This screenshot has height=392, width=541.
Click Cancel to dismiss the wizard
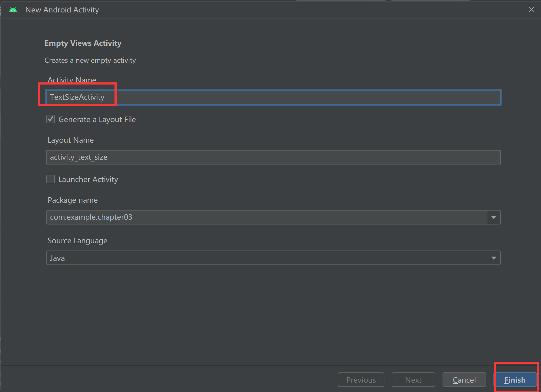coord(464,380)
